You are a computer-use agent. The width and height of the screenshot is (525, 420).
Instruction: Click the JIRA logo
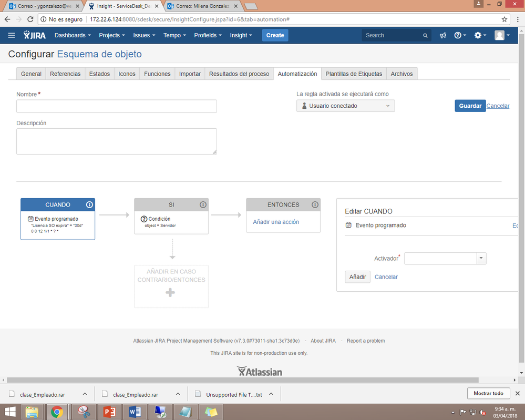[35, 35]
